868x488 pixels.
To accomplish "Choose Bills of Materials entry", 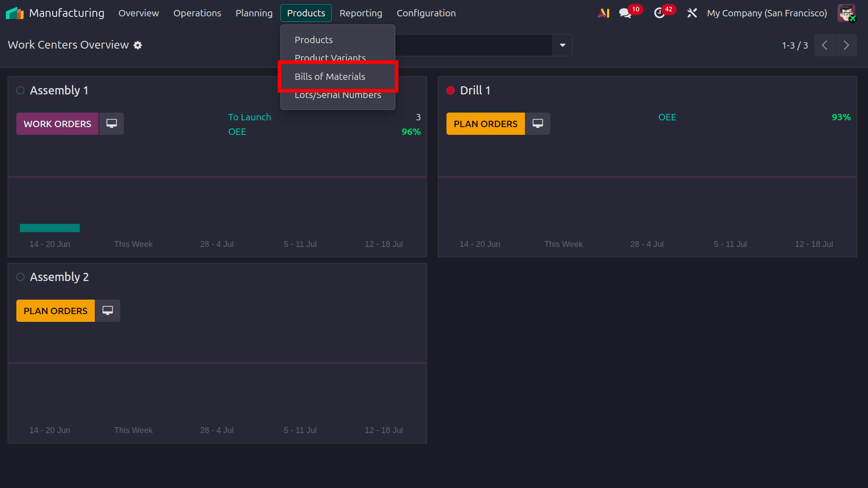I will pyautogui.click(x=338, y=77).
